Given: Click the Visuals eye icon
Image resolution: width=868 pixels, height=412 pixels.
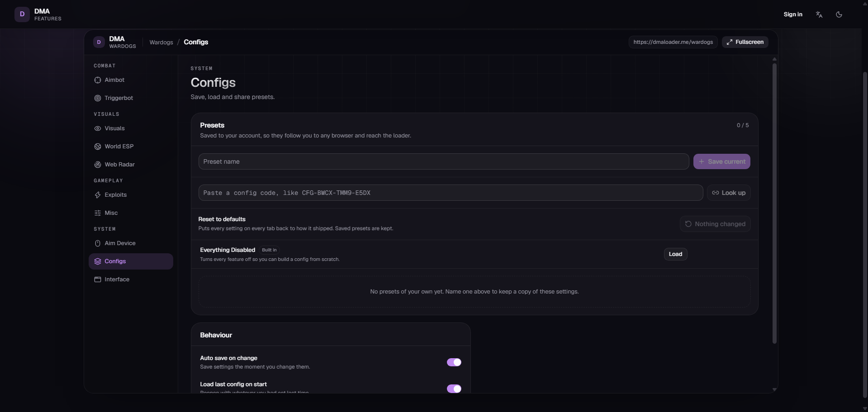Looking at the screenshot, I should pos(97,128).
